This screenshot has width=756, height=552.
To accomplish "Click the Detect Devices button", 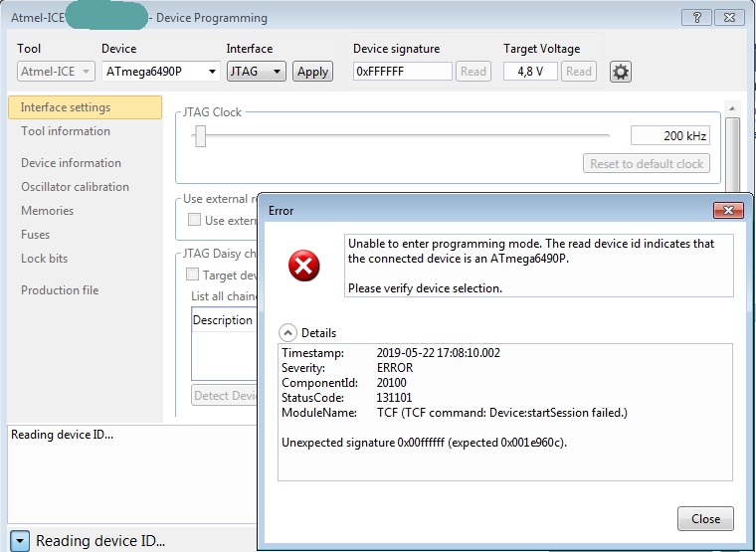I will [x=225, y=395].
